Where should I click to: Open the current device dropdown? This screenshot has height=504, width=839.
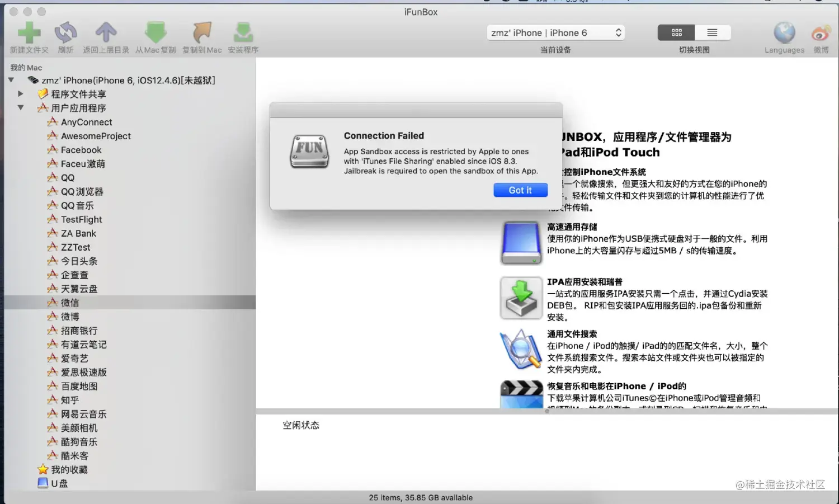point(555,32)
